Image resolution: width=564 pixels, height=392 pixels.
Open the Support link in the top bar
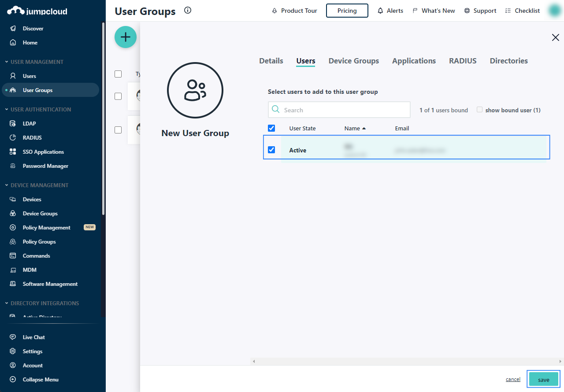click(480, 11)
